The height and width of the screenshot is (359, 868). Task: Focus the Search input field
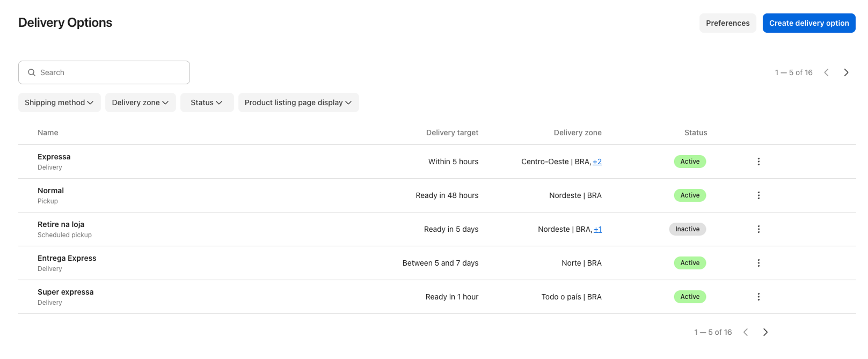pos(104,72)
